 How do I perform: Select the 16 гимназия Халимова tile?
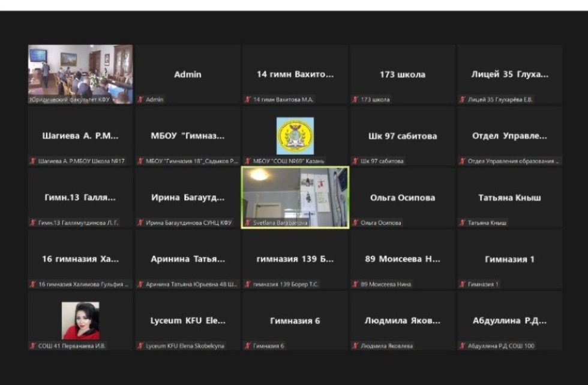click(80, 259)
